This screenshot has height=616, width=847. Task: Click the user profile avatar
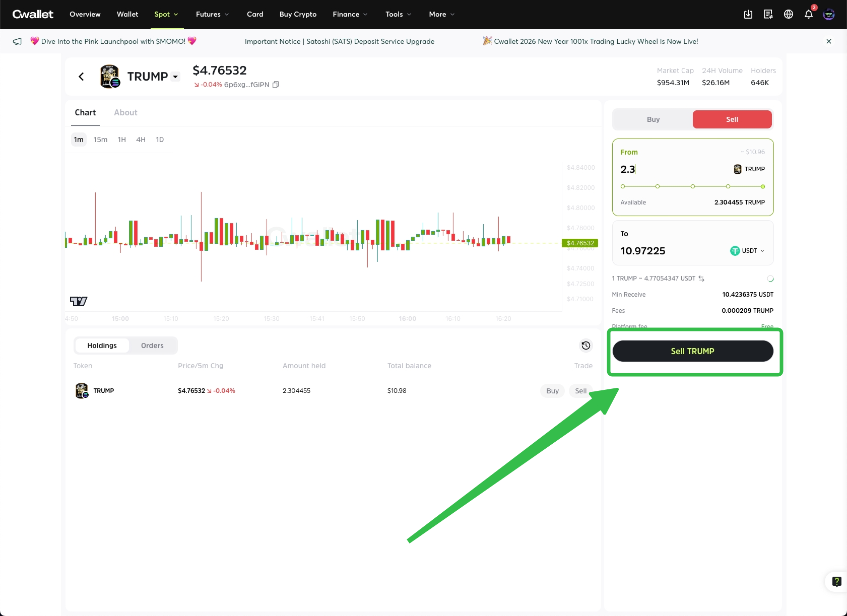click(829, 14)
